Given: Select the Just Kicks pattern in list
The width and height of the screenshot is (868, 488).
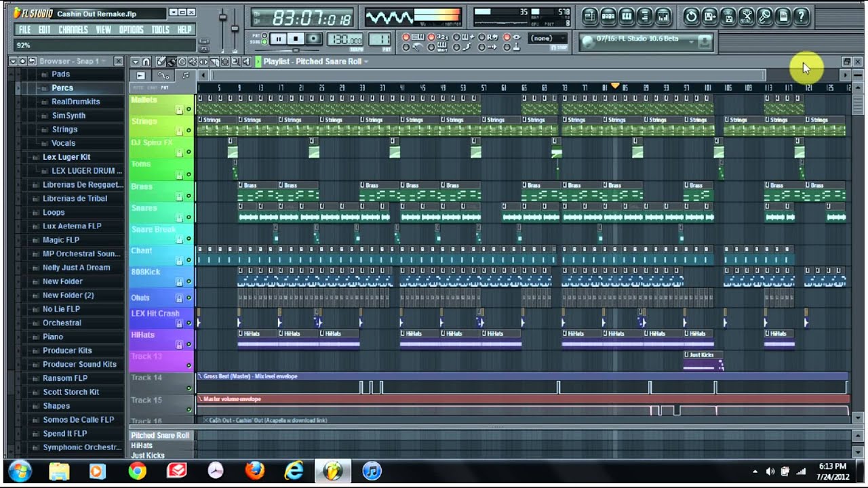Looking at the screenshot, I should point(148,455).
